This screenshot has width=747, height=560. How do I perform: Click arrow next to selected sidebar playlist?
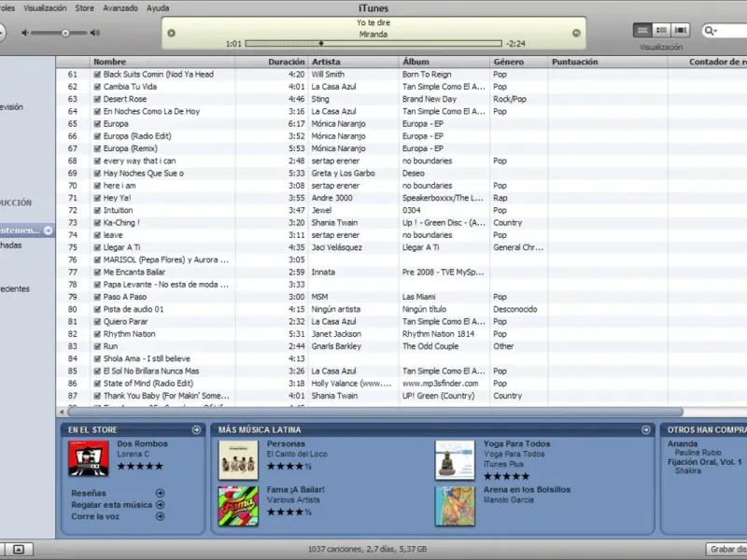pyautogui.click(x=49, y=231)
